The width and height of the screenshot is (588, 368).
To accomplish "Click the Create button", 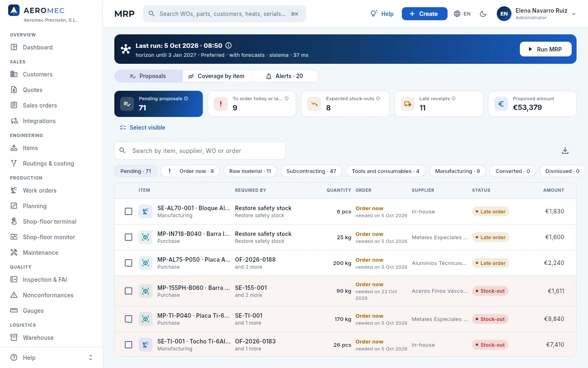I will point(425,14).
